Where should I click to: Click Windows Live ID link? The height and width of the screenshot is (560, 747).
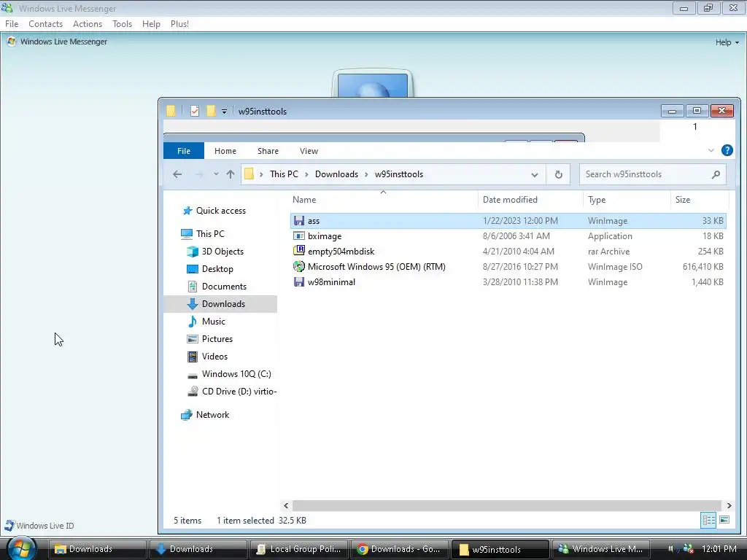pyautogui.click(x=44, y=526)
